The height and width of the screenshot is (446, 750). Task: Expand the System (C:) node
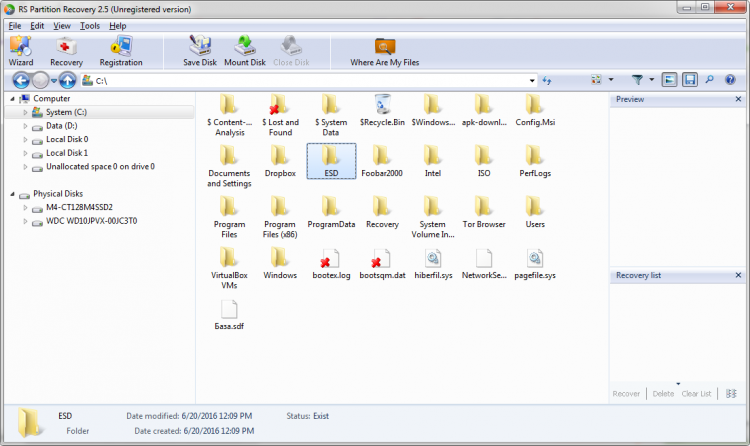tap(25, 112)
